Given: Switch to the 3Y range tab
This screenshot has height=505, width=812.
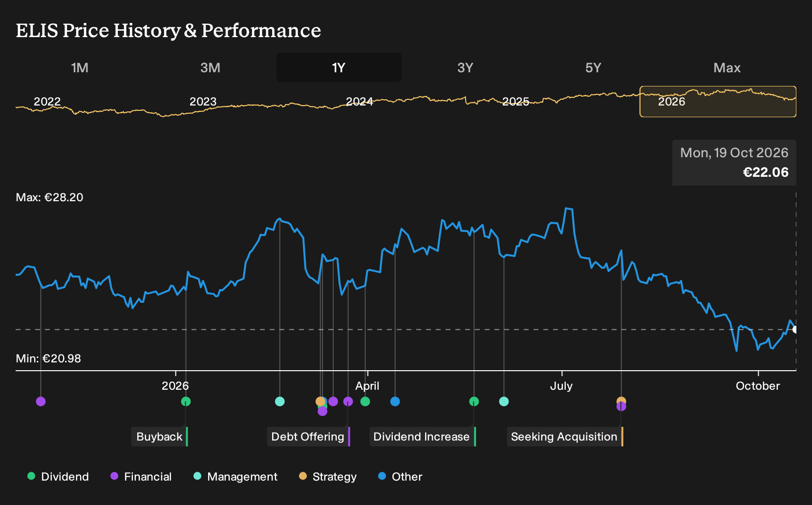Looking at the screenshot, I should coord(465,67).
